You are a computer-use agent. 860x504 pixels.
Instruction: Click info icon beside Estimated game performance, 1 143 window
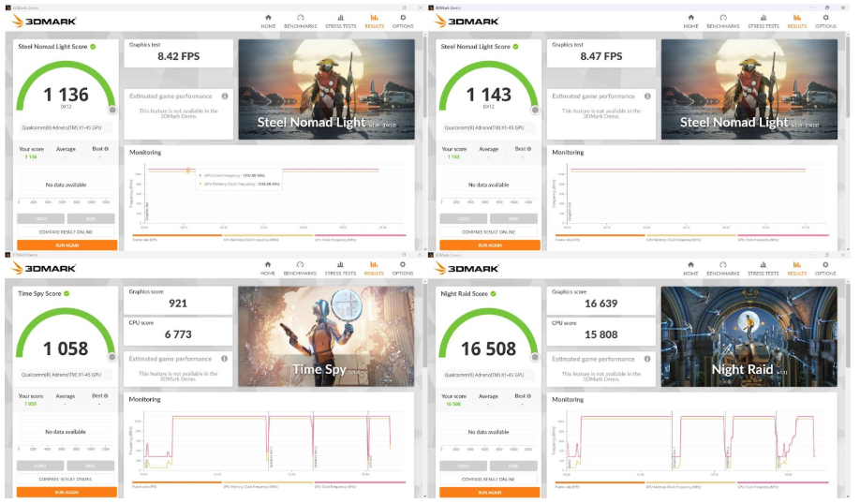pyautogui.click(x=647, y=96)
